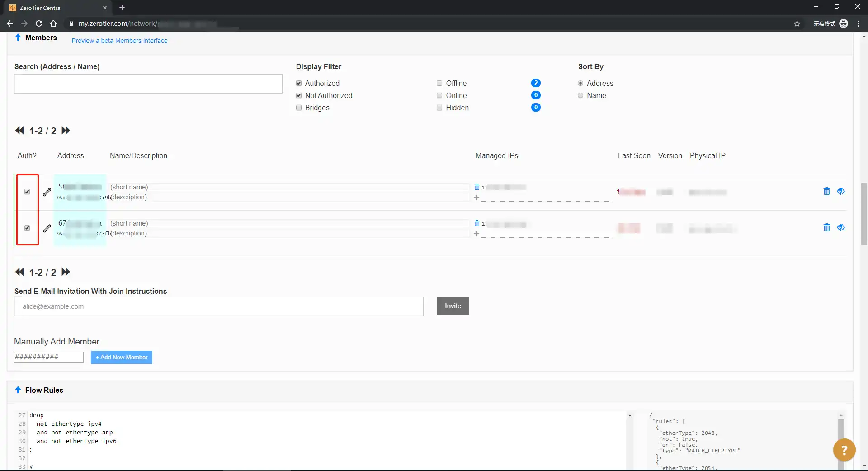Collapse the Flow Rules section arrow
Screen dimensions: 868x471
pos(18,390)
